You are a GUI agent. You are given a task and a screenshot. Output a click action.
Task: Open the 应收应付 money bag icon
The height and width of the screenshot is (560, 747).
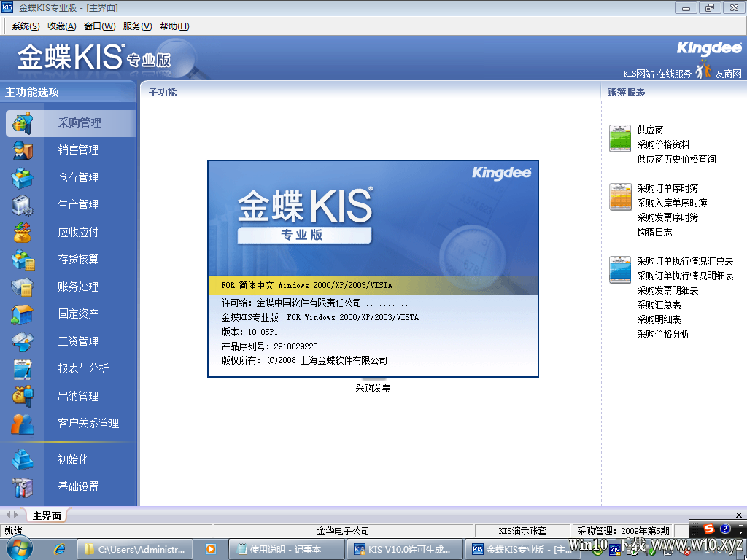pyautogui.click(x=23, y=233)
